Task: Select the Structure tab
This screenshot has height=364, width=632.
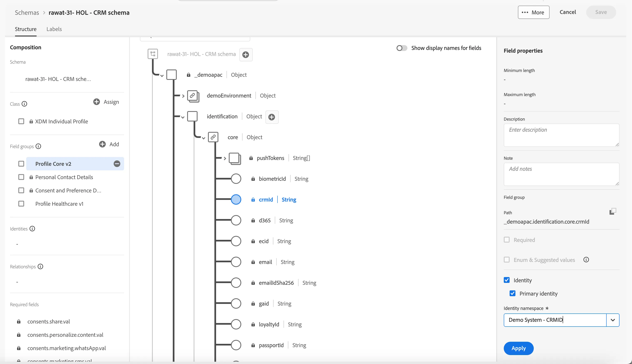Action: pyautogui.click(x=26, y=29)
